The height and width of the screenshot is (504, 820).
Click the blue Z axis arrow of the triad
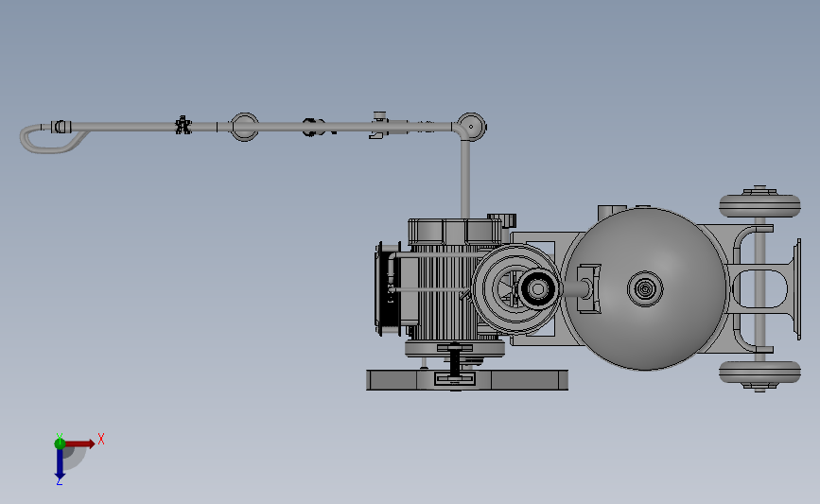point(60,464)
